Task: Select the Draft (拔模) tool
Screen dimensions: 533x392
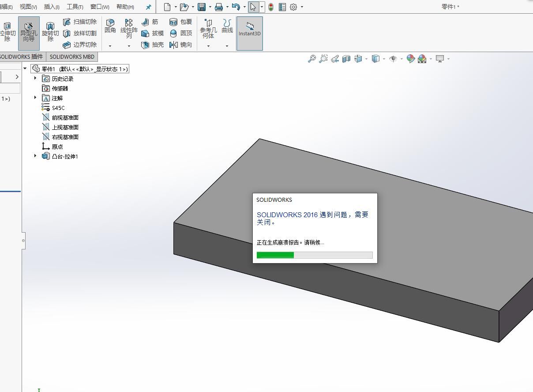Action: click(152, 33)
